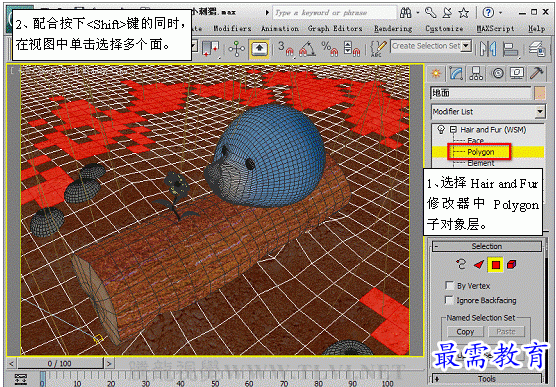556x387 pixels.
Task: Open the Customize menu
Action: coord(444,28)
